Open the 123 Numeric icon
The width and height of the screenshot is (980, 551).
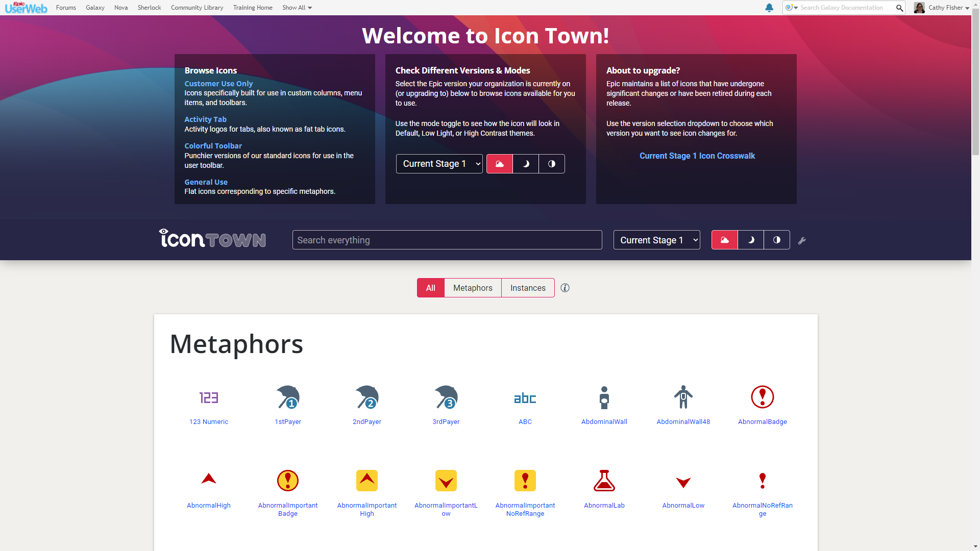[209, 397]
